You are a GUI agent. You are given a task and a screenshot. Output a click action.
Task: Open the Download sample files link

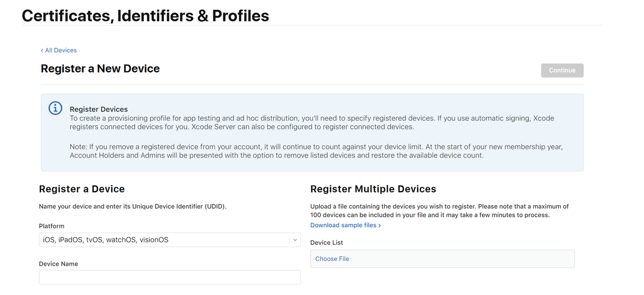pos(343,226)
